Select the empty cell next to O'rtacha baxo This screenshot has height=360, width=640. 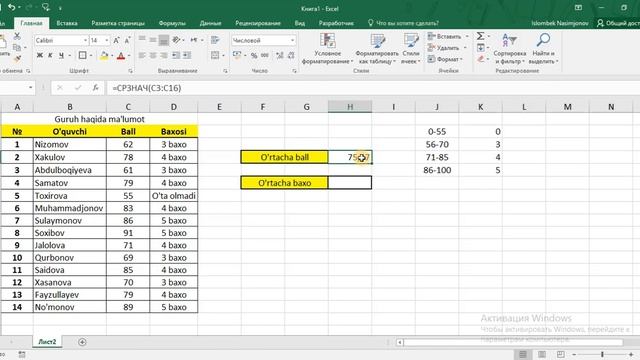click(350, 183)
